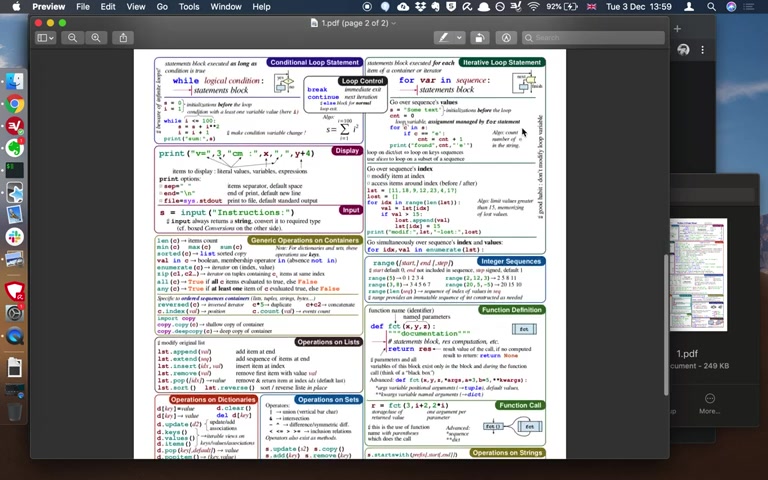Click the 'Operations on Sets' heading
Image resolution: width=768 pixels, height=480 pixels.
[x=328, y=399]
